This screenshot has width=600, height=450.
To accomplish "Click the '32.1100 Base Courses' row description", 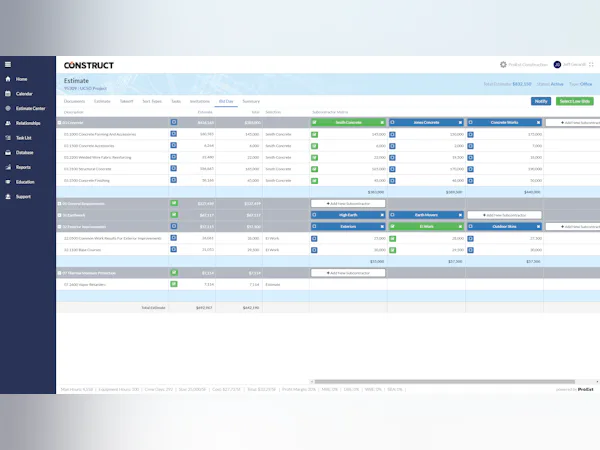I will 82,250.
